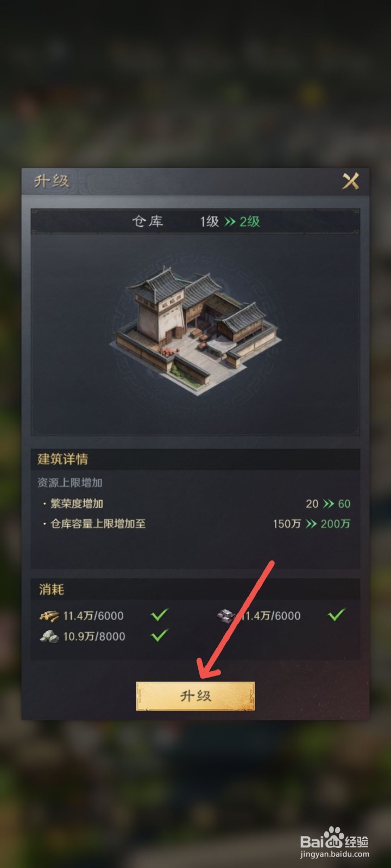Tap the 仓库 building name label
Image resolution: width=391 pixels, height=868 pixels.
pyautogui.click(x=147, y=221)
